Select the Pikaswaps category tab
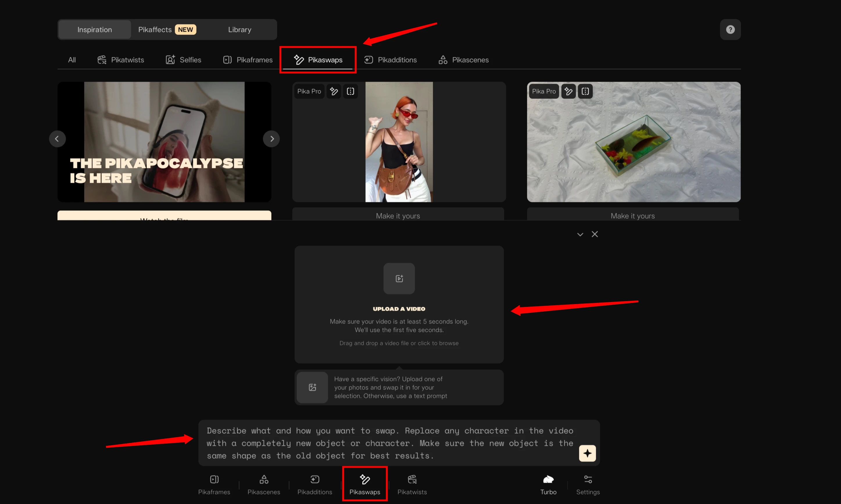Viewport: 841px width, 504px height. [x=318, y=60]
